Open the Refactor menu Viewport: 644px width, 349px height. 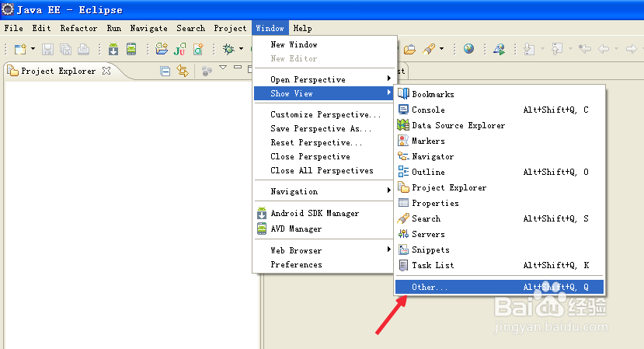tap(78, 28)
